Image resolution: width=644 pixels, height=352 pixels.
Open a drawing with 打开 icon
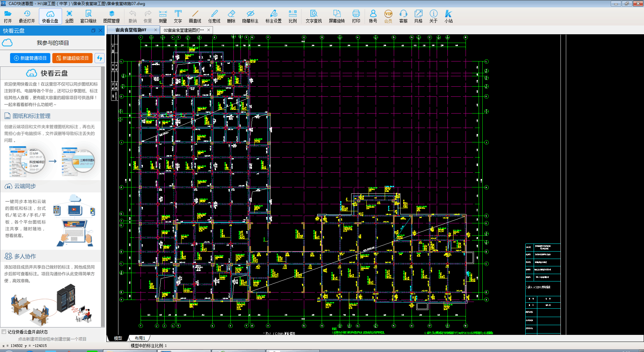click(8, 16)
